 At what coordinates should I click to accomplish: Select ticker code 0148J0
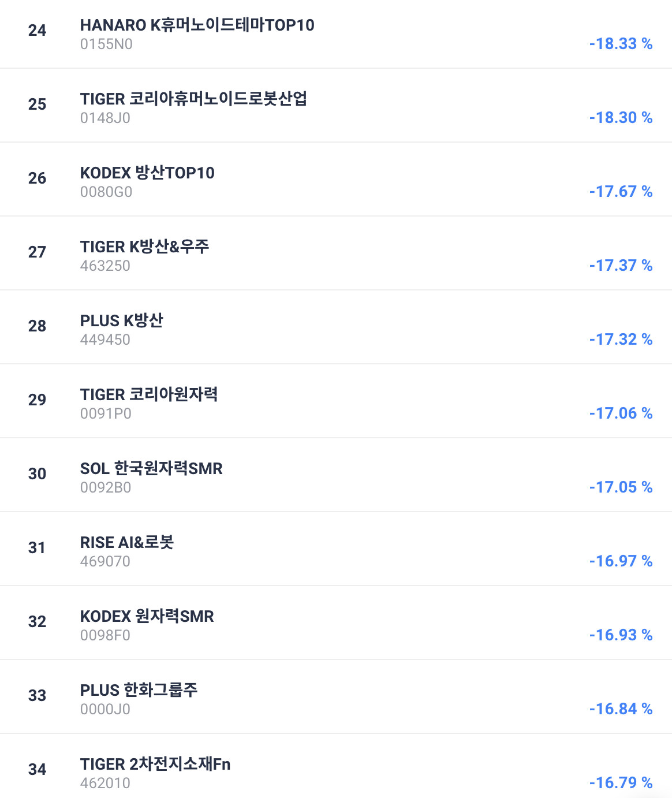click(105, 118)
